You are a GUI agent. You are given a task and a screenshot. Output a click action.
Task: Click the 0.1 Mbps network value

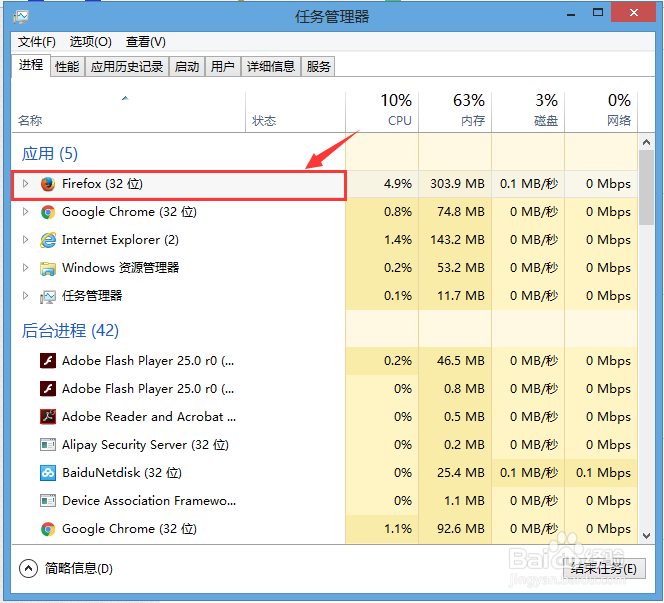tap(603, 473)
